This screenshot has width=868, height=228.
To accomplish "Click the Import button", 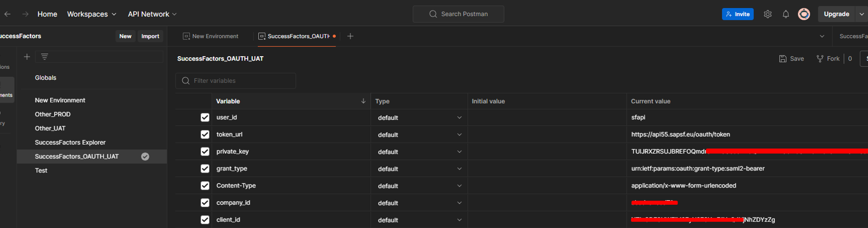I will [x=150, y=36].
